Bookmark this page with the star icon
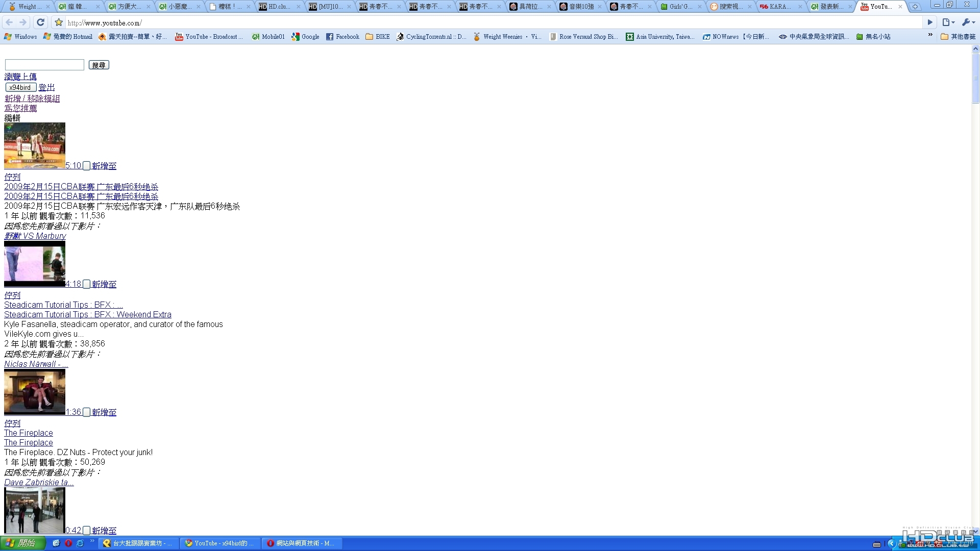This screenshot has height=551, width=980. (x=59, y=22)
